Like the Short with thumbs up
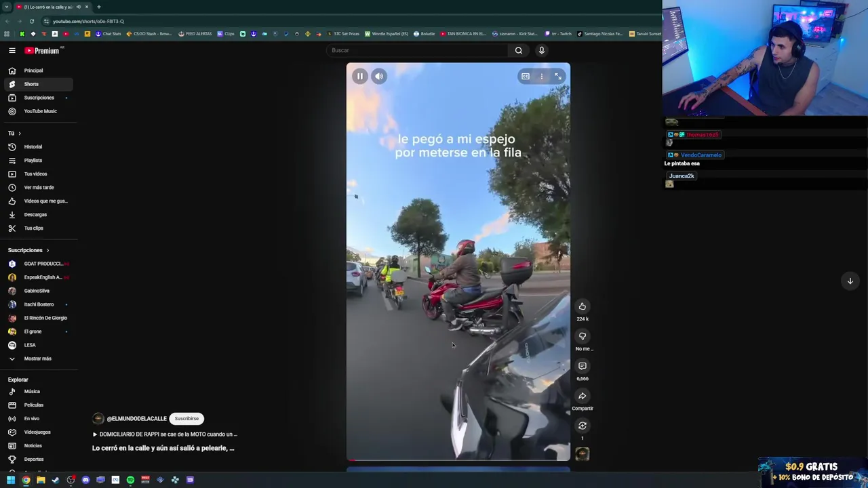Viewport: 868px width, 488px height. tap(582, 306)
